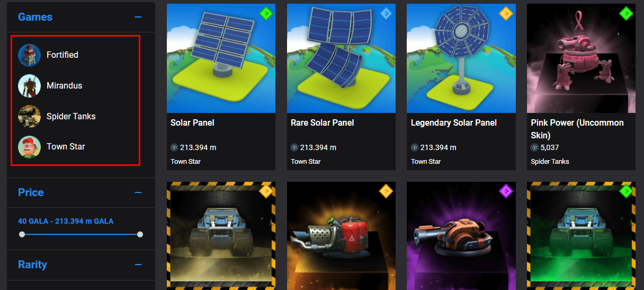Click purple rarity badge on turret item card
Image resolution: width=644 pixels, height=290 pixels.
pos(506,191)
